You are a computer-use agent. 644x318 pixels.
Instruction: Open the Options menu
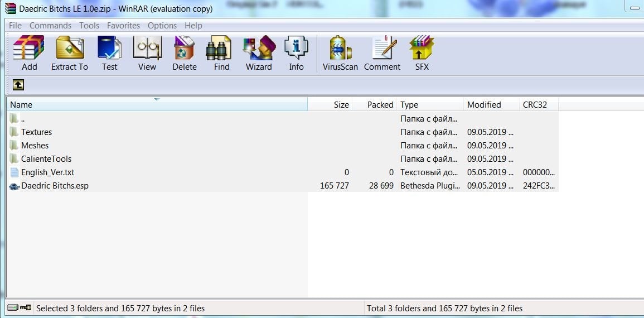(x=162, y=26)
